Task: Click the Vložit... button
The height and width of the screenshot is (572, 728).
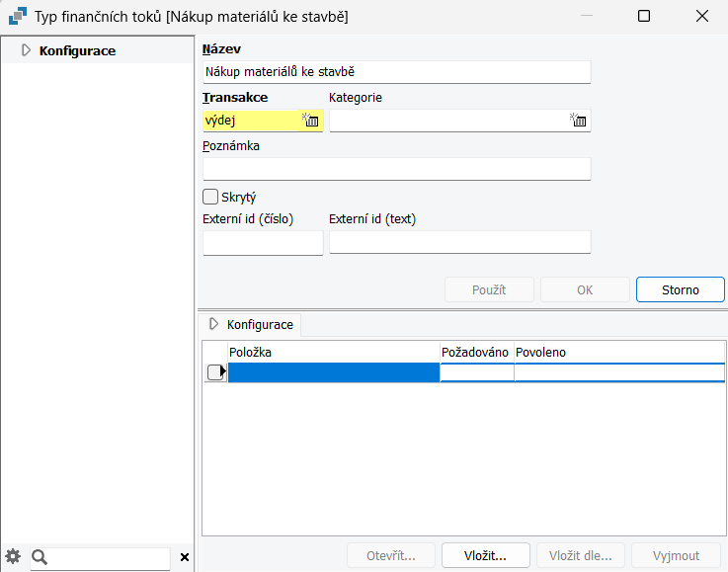Action: (485, 556)
